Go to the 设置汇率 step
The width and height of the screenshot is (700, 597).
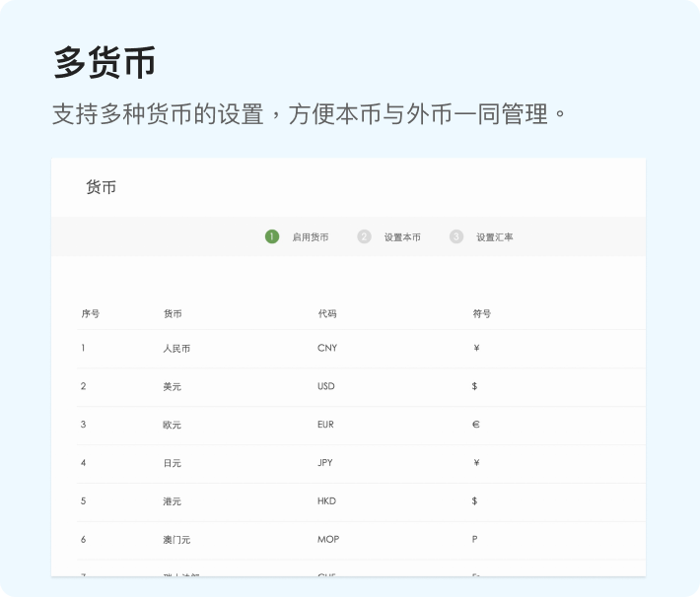[495, 237]
